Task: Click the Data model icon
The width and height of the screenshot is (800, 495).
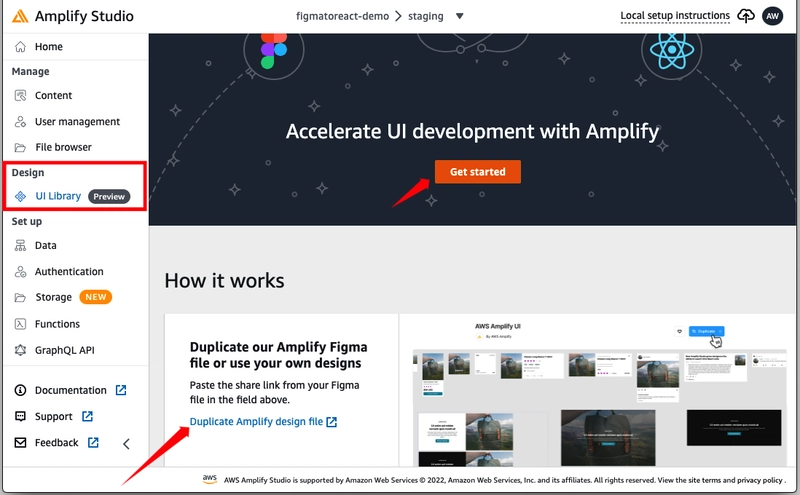Action: pos(20,245)
